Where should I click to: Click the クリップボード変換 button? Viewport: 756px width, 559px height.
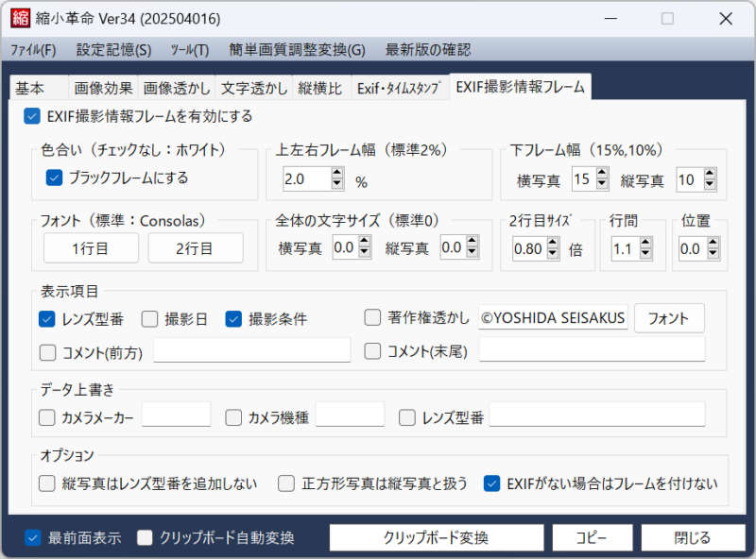tap(437, 537)
